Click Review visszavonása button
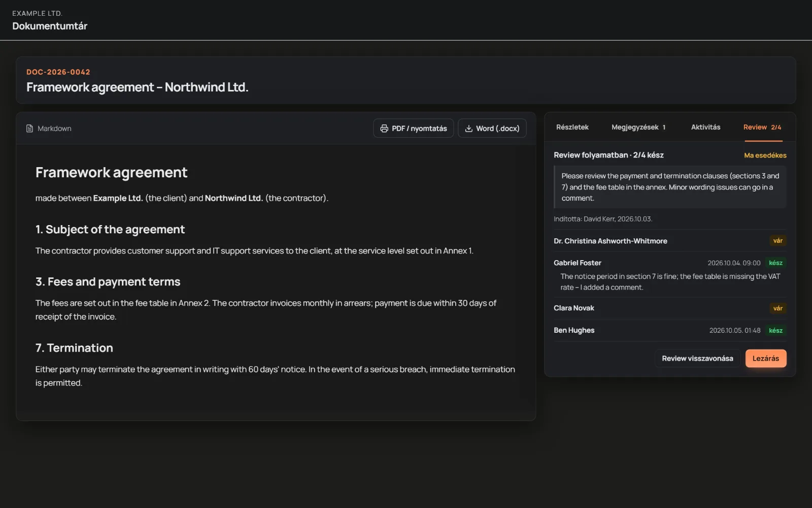Screen dimensions: 812x508 (x=697, y=358)
